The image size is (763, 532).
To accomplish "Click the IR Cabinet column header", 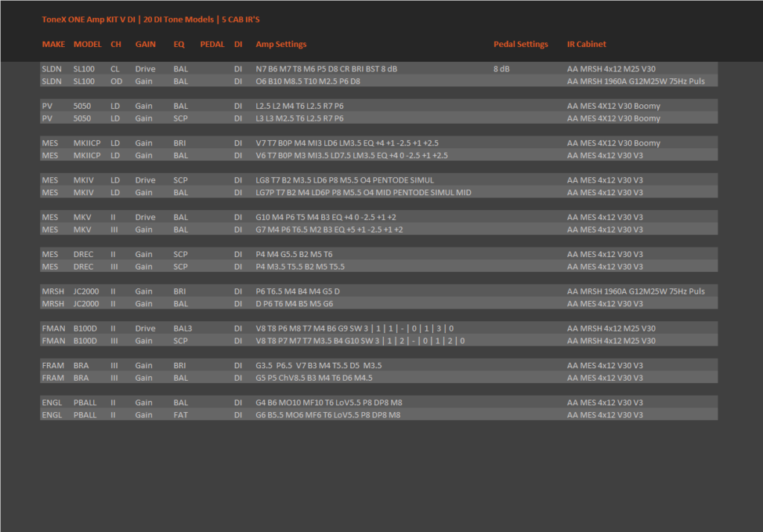I will click(x=586, y=44).
